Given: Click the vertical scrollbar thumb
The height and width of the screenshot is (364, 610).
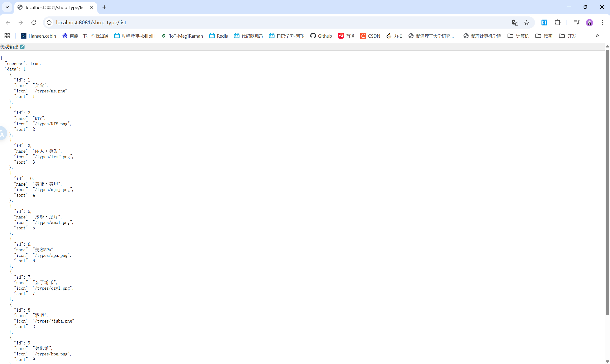Looking at the screenshot, I should point(607,182).
